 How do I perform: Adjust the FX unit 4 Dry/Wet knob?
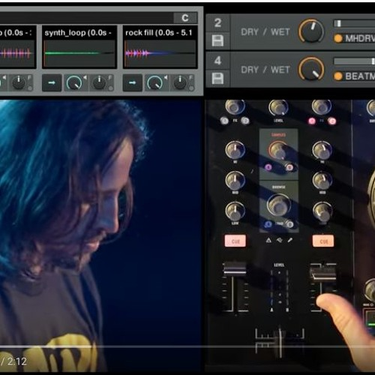click(311, 69)
